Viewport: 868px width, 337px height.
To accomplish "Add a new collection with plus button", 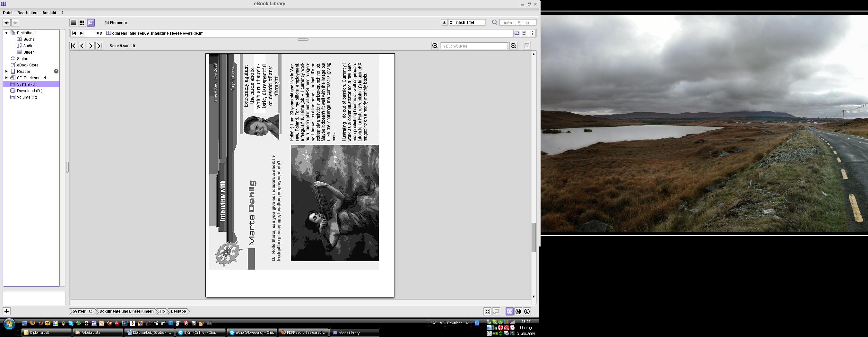I will [6, 311].
